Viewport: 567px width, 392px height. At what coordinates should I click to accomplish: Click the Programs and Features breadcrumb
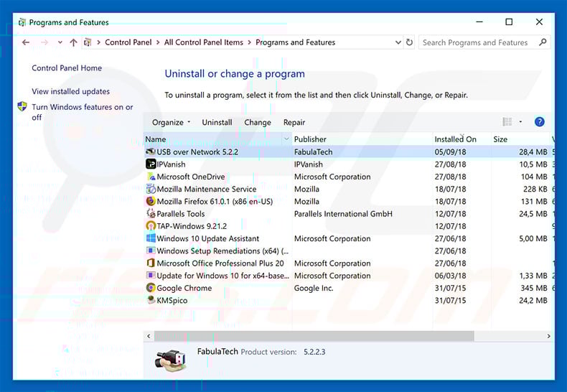coord(296,42)
